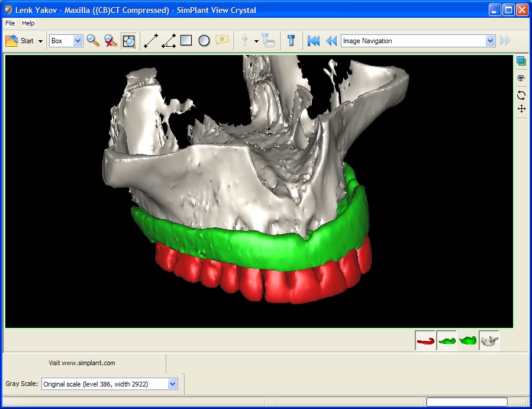
Task: Select the zoom out tool
Action: (x=110, y=40)
